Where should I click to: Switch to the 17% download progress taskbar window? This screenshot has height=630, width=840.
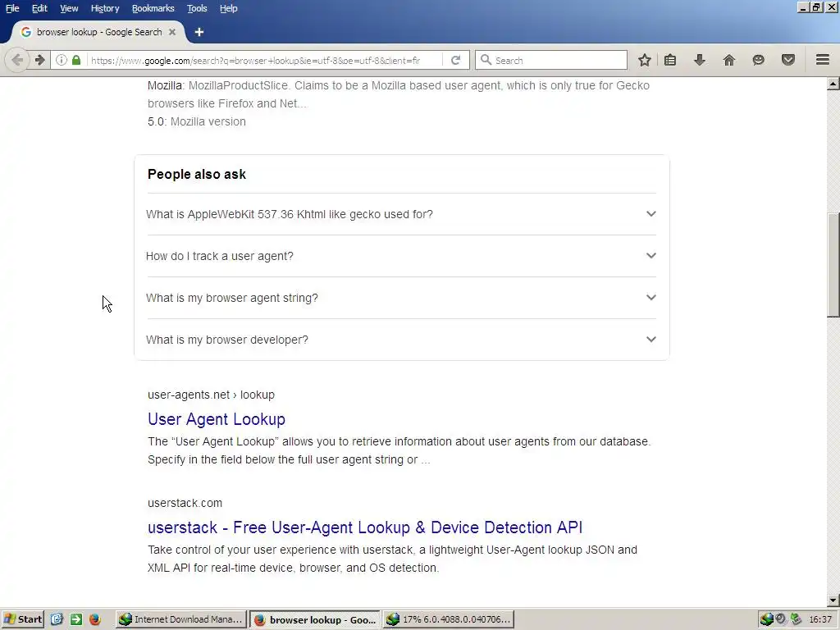coord(449,619)
